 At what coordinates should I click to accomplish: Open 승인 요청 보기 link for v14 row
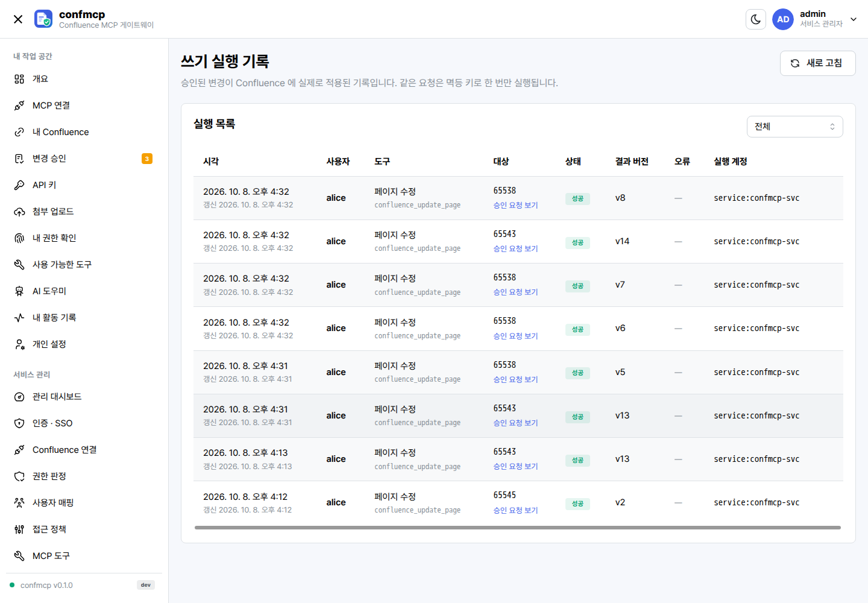coord(515,248)
